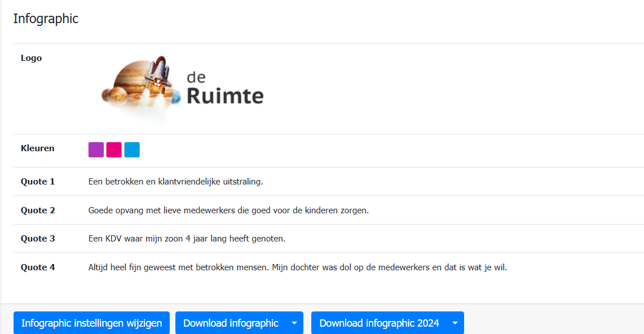Click the Logo row label
Image resolution: width=644 pixels, height=334 pixels.
pyautogui.click(x=31, y=58)
